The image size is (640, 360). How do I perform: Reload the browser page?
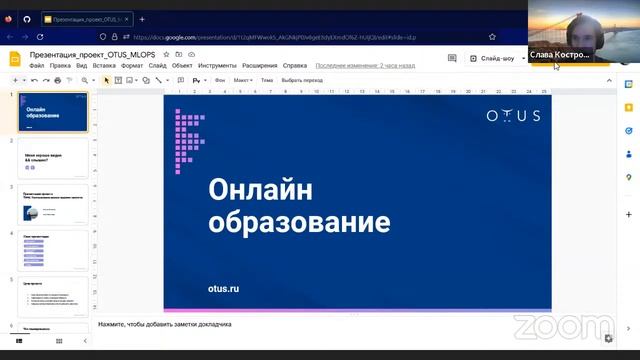pyautogui.click(x=40, y=37)
